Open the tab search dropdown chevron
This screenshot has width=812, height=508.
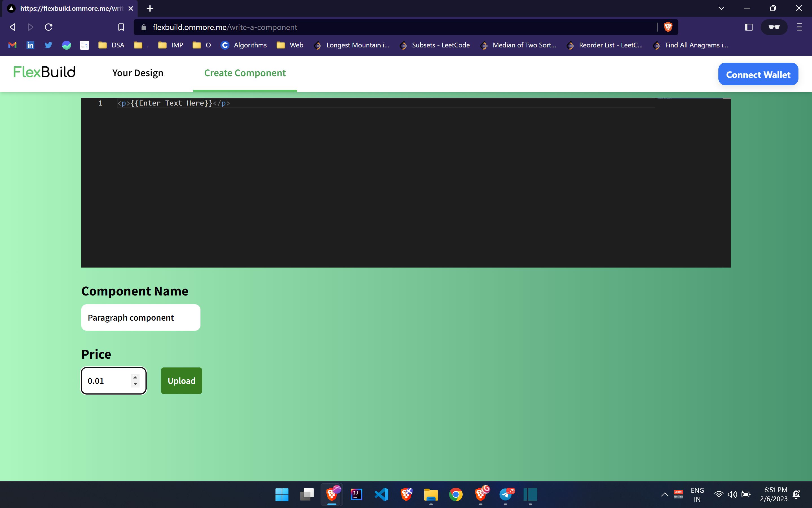721,8
